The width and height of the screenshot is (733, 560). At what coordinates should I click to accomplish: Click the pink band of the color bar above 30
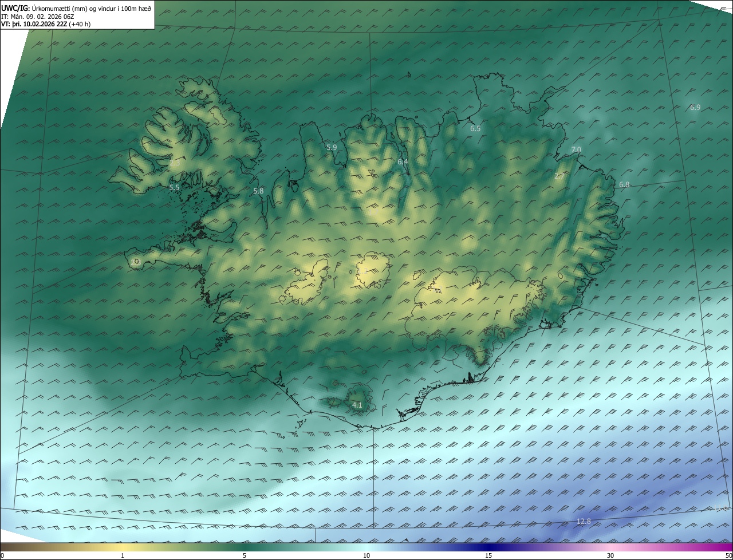point(610,547)
